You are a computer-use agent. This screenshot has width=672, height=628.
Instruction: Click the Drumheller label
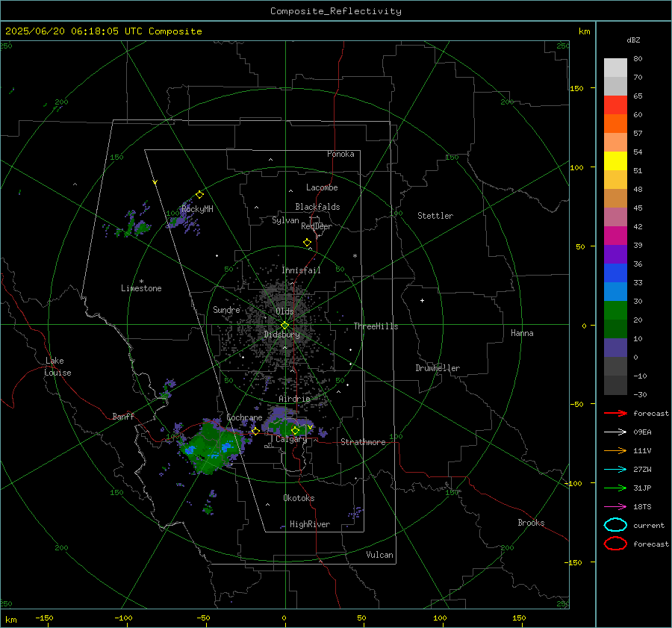pos(438,368)
